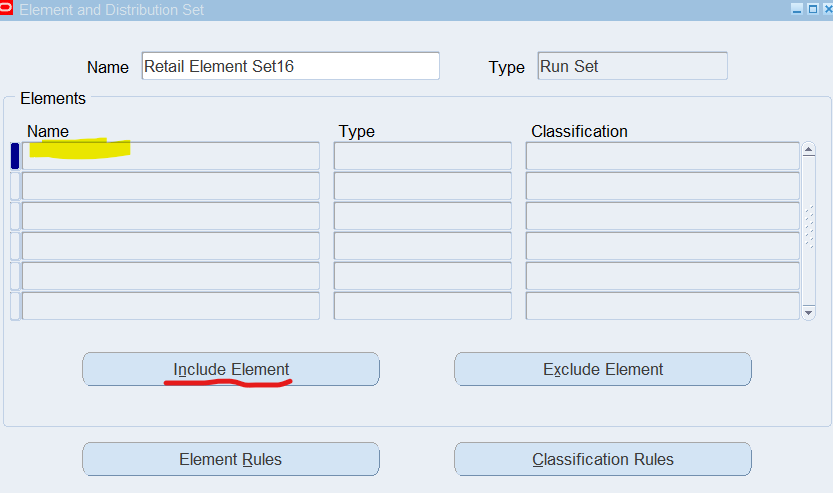Click the second row Name field in Elements

click(x=171, y=186)
